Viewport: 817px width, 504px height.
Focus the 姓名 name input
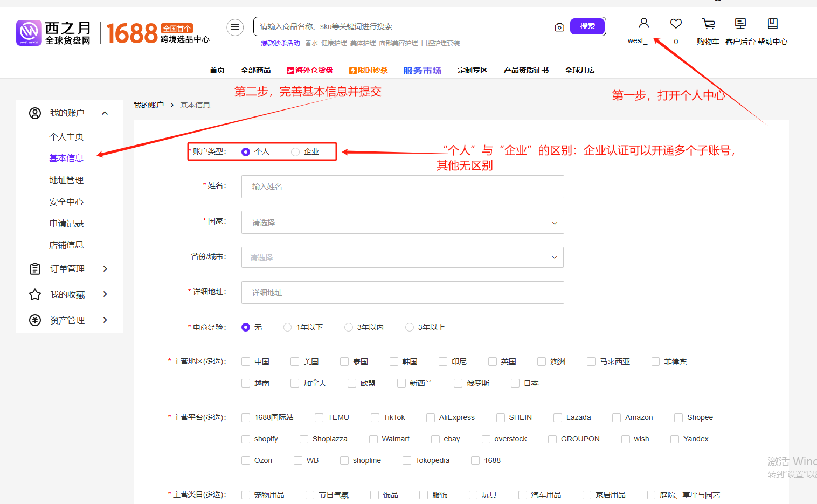(x=403, y=187)
